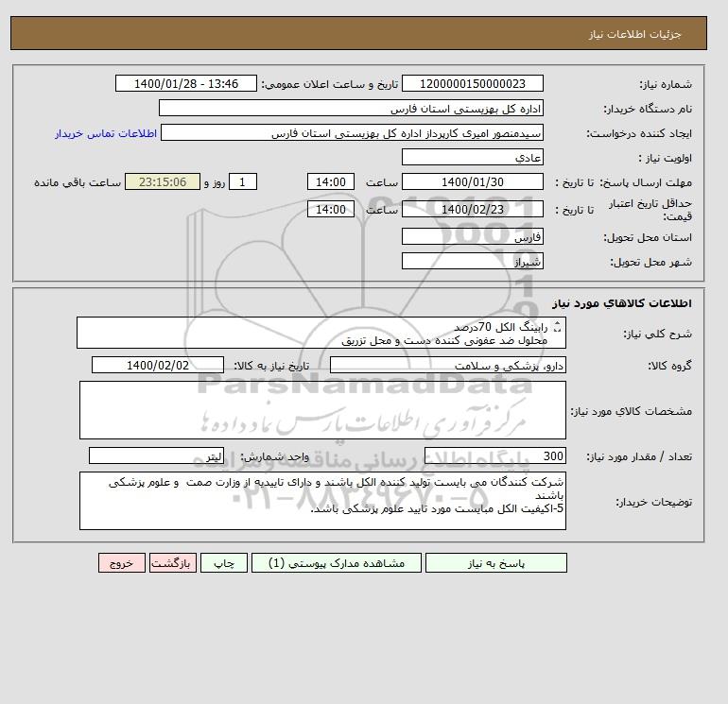Click the response deadline time 14:00 field
728x704 pixels.
coord(331,182)
